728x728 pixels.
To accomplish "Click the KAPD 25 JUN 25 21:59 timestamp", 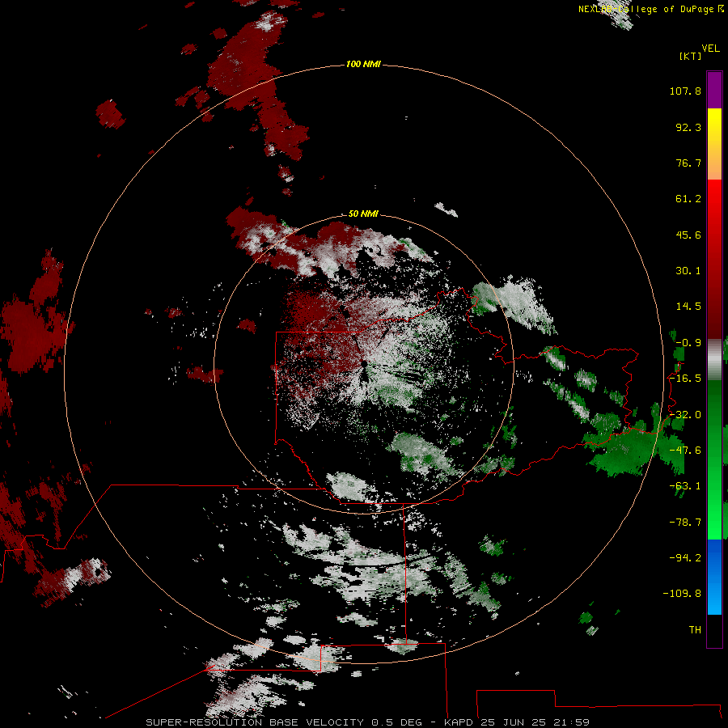I will [517, 722].
